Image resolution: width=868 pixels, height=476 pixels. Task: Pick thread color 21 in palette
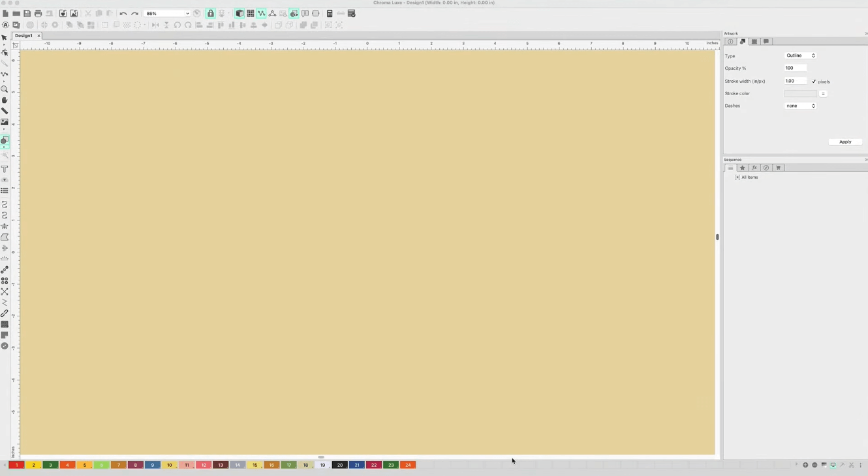[356, 465]
